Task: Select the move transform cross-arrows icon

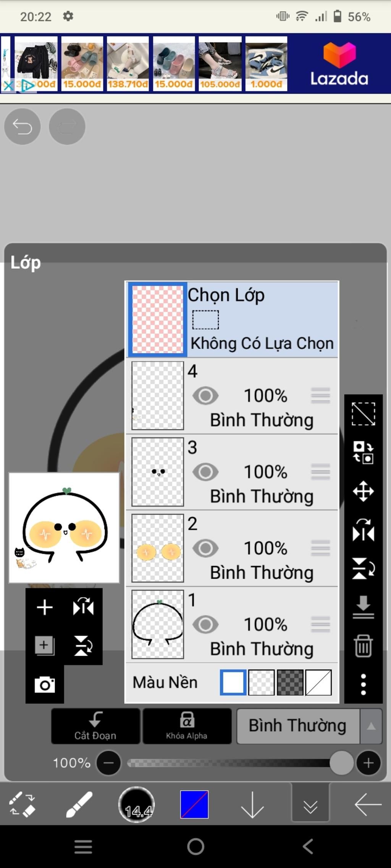Action: click(x=363, y=491)
